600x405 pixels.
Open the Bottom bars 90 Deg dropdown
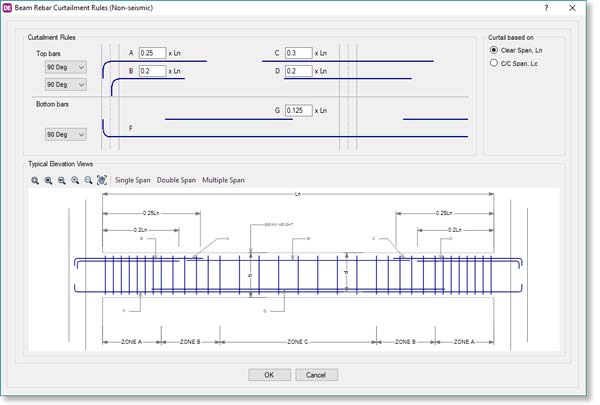65,134
